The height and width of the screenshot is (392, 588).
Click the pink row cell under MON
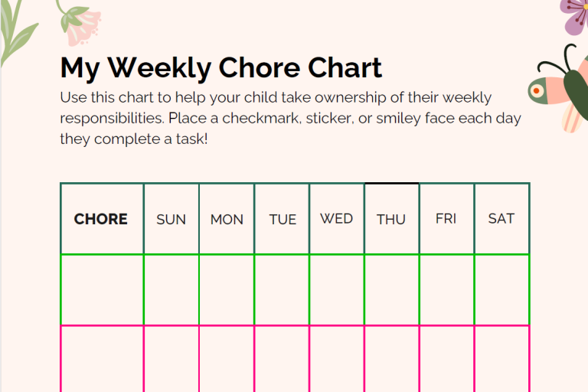pyautogui.click(x=227, y=359)
